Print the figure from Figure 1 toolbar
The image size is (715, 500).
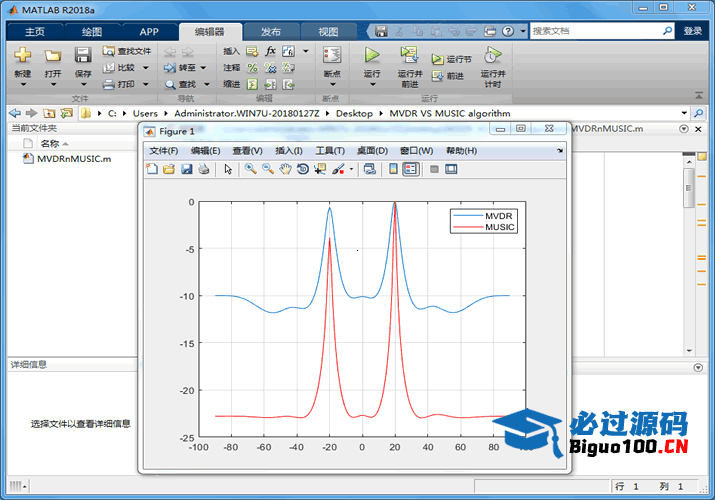(204, 169)
